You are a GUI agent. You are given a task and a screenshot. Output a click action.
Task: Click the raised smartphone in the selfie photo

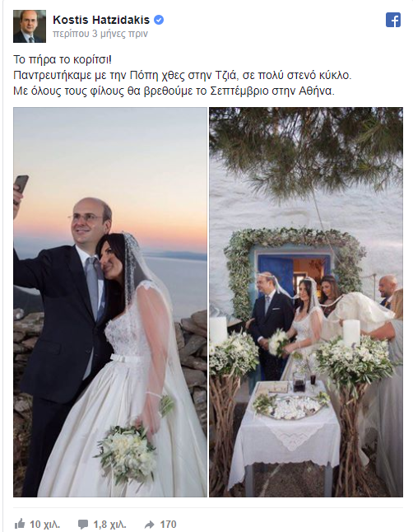tap(21, 184)
